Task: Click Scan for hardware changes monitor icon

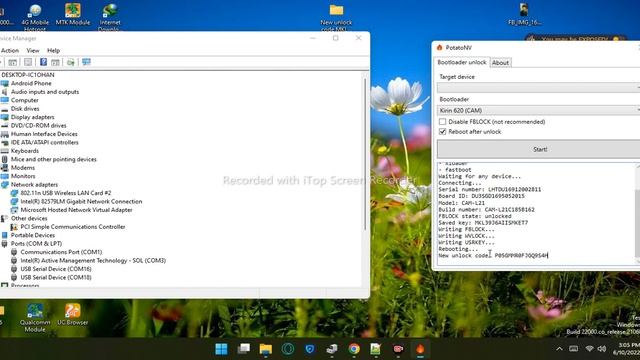Action: coord(86,62)
